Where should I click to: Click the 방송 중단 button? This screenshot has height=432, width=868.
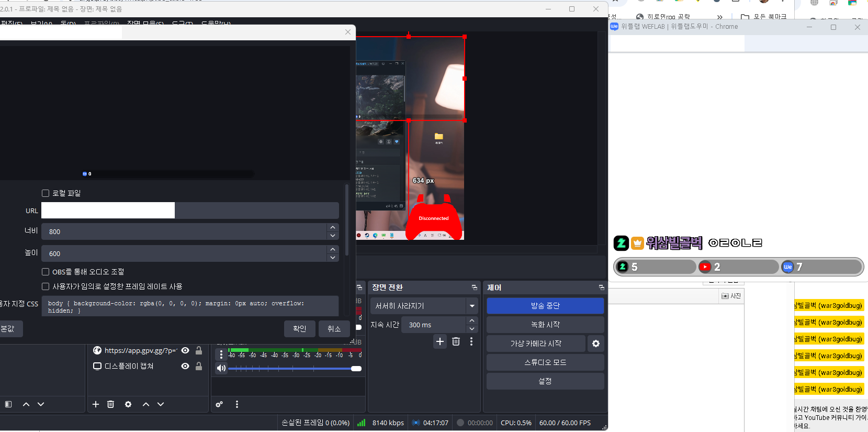(x=545, y=306)
